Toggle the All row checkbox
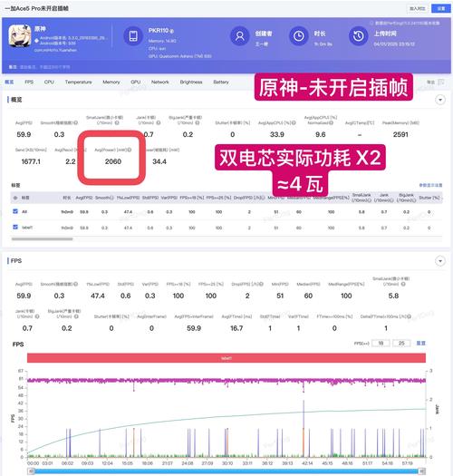Viewport: 453px width, 476px height. pyautogui.click(x=15, y=211)
